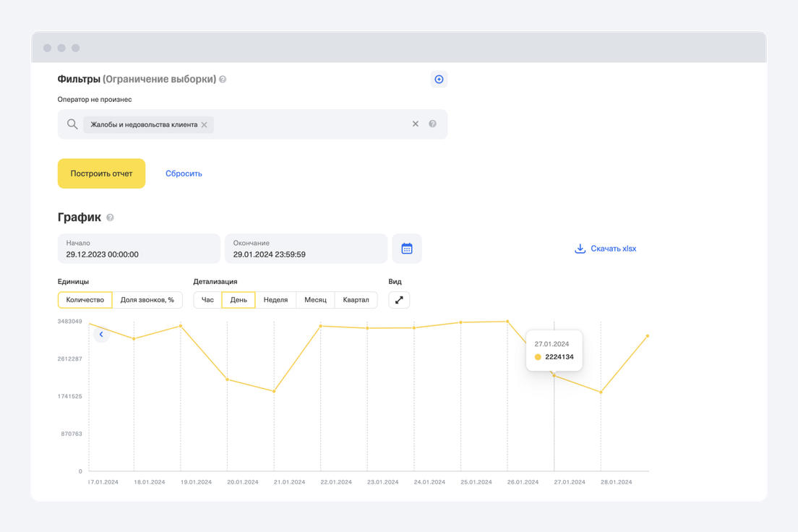Click the tooltip value 2224134
This screenshot has width=798, height=532.
pyautogui.click(x=559, y=357)
